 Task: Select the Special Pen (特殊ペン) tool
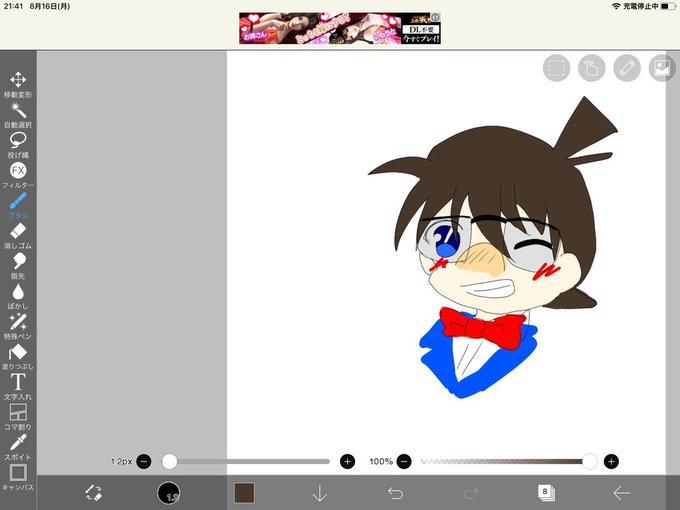point(18,327)
